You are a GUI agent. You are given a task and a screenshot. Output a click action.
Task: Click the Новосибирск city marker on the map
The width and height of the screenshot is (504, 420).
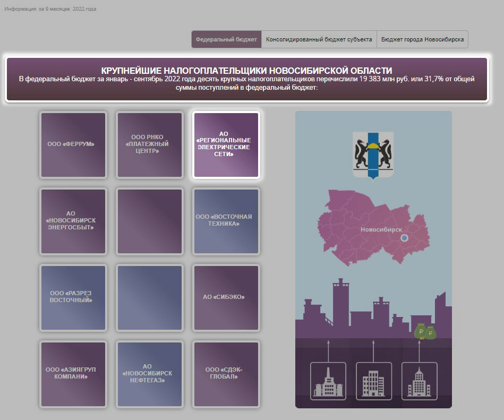404,238
